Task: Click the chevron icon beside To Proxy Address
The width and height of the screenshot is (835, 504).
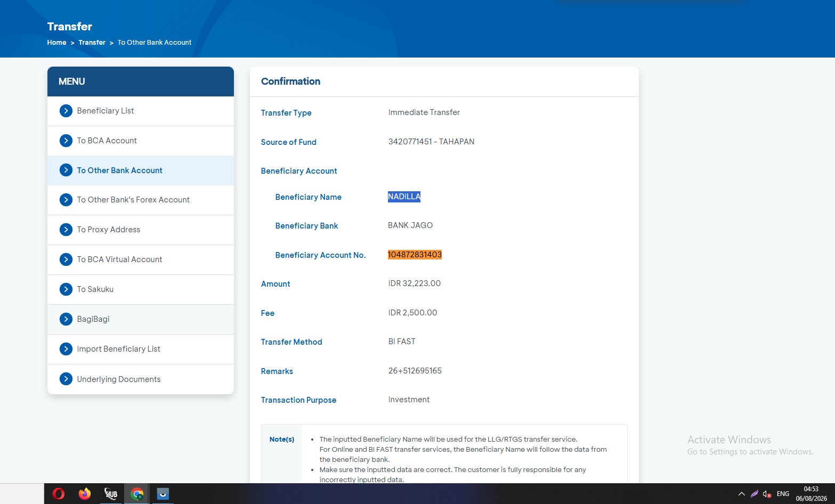Action: click(66, 230)
